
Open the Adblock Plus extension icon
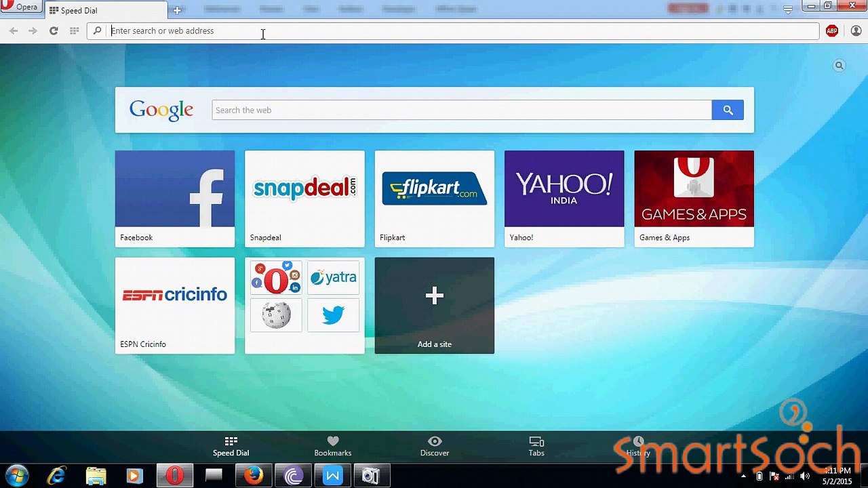(832, 30)
